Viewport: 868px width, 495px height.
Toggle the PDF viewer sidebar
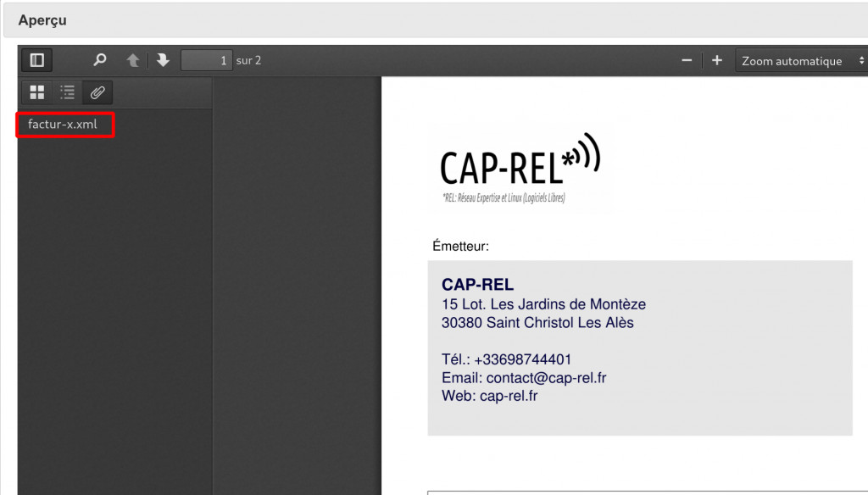pyautogui.click(x=37, y=60)
